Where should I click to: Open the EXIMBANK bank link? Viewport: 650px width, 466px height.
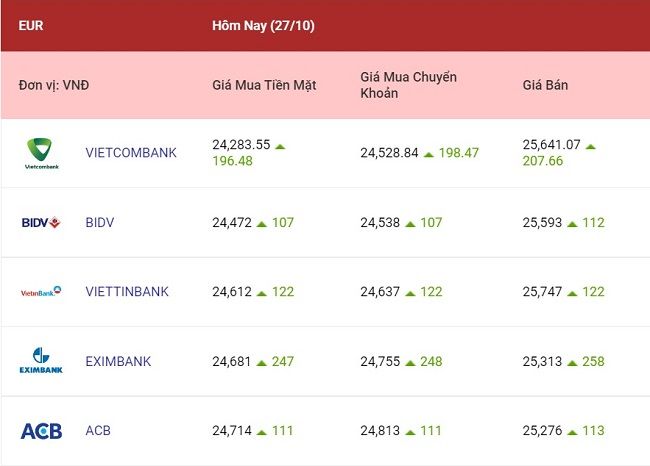pos(118,361)
